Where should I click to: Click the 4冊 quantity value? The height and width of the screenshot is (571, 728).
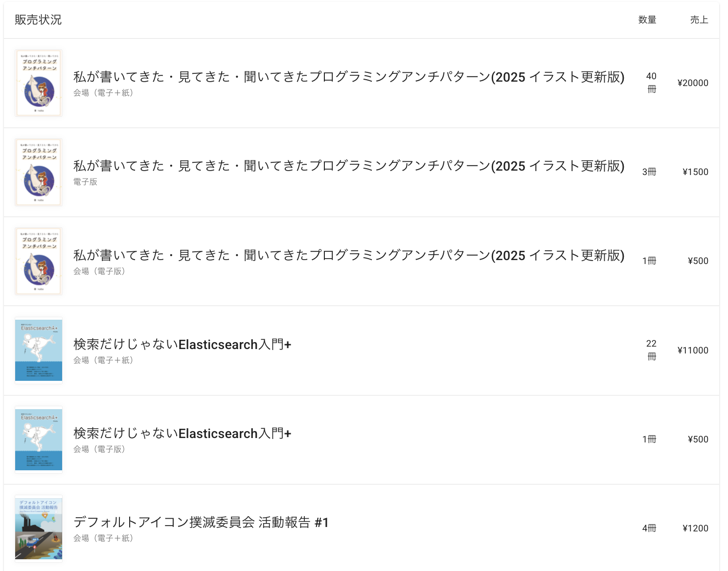click(649, 528)
